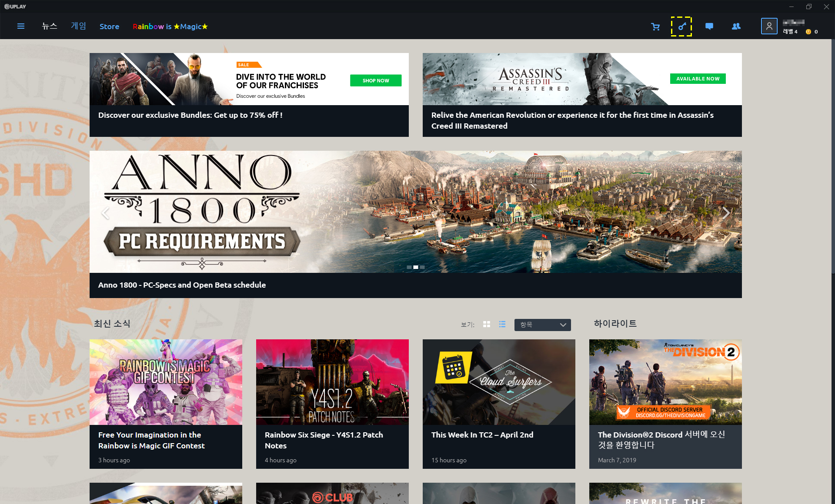Click the SHOP NOW button
Screen dimensions: 835x504
(376, 80)
